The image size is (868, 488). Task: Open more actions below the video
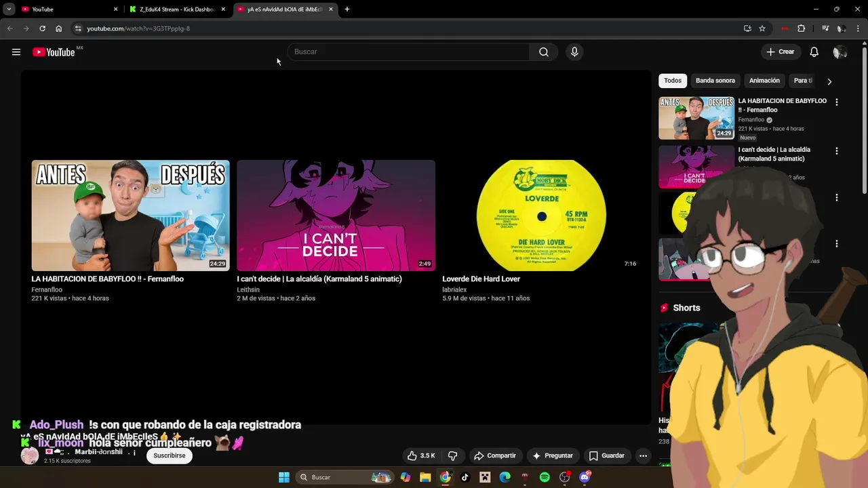[643, 455]
